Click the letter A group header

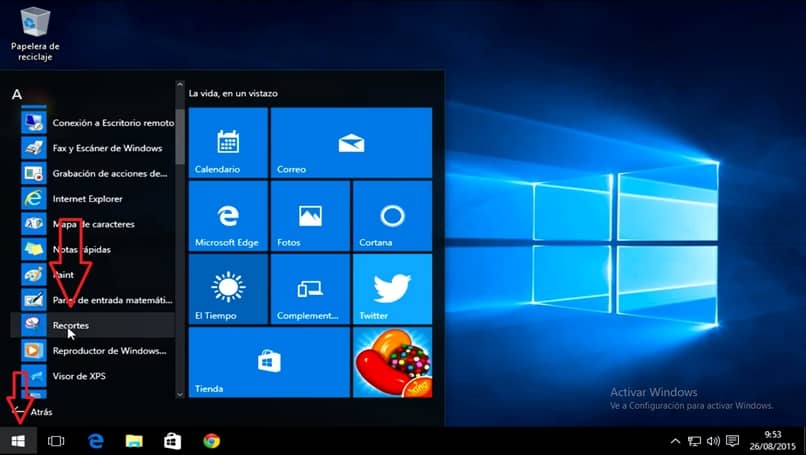point(17,95)
